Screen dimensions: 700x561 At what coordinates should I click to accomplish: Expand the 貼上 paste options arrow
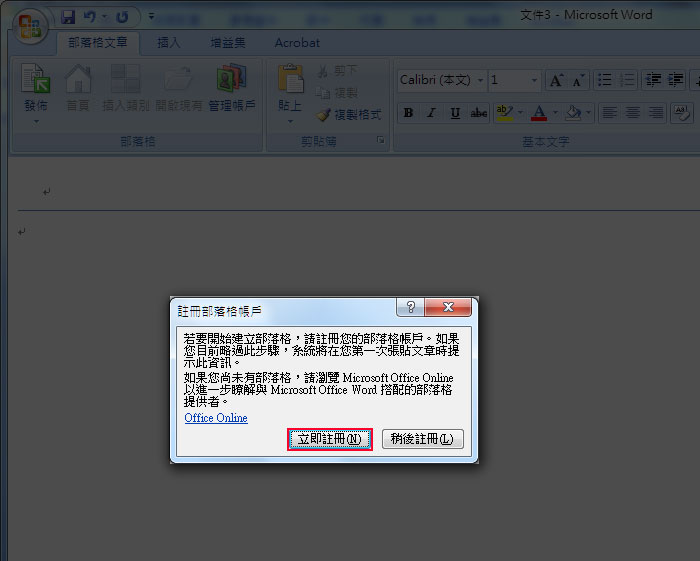coord(290,121)
